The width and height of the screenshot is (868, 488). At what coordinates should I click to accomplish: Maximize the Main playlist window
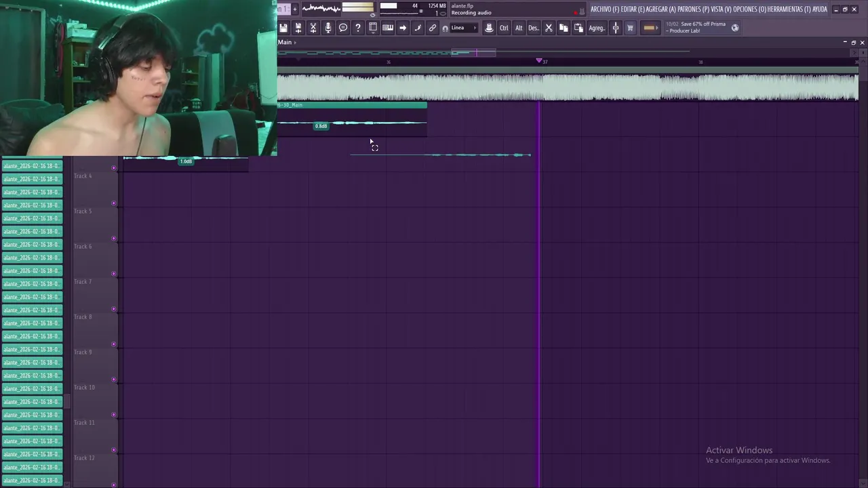point(854,42)
